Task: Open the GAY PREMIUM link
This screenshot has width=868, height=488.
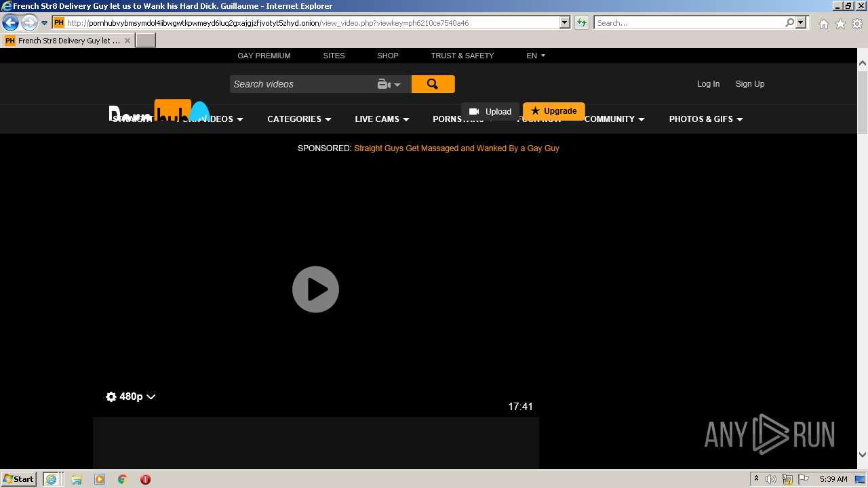Action: click(264, 56)
